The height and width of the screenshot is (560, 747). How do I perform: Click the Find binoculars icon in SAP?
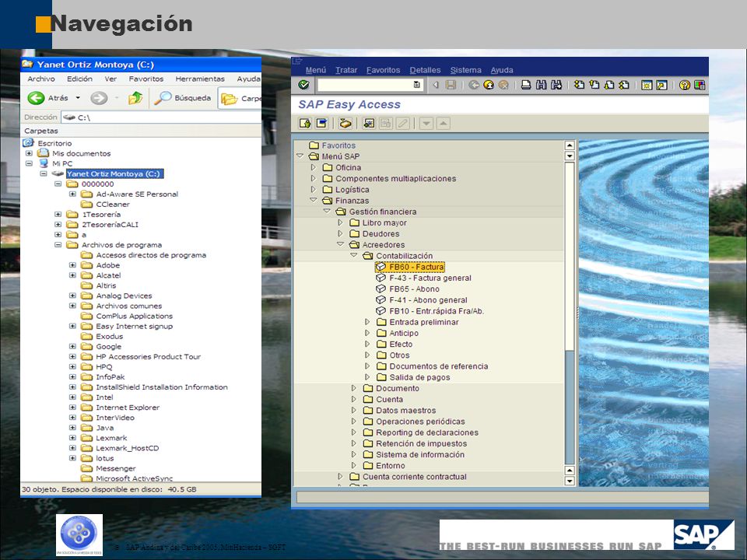[x=542, y=85]
